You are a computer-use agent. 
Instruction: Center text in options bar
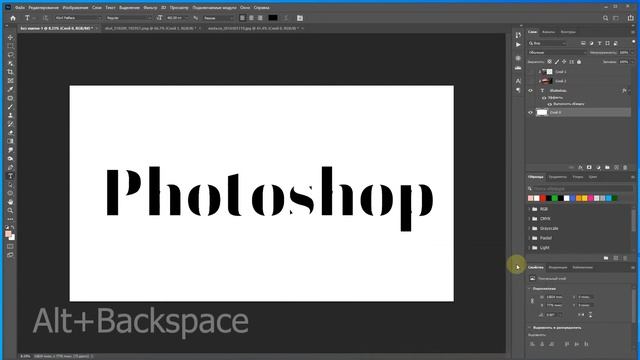pyautogui.click(x=251, y=18)
